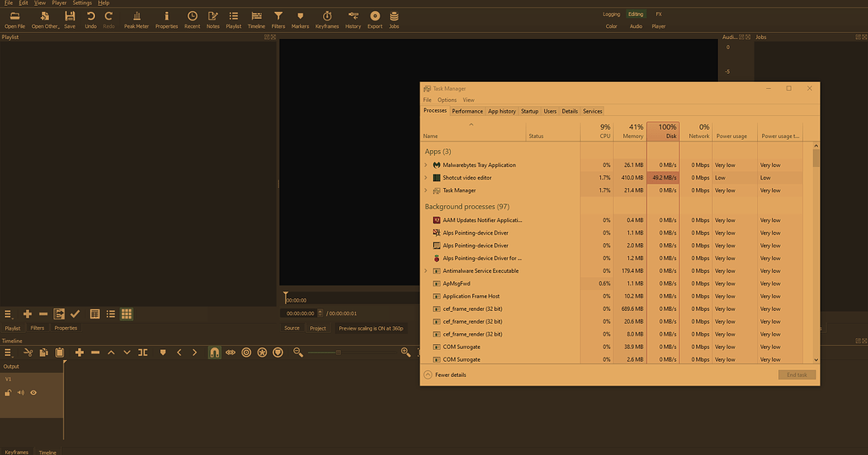The width and height of the screenshot is (868, 455).
Task: Click the End task button
Action: point(797,375)
